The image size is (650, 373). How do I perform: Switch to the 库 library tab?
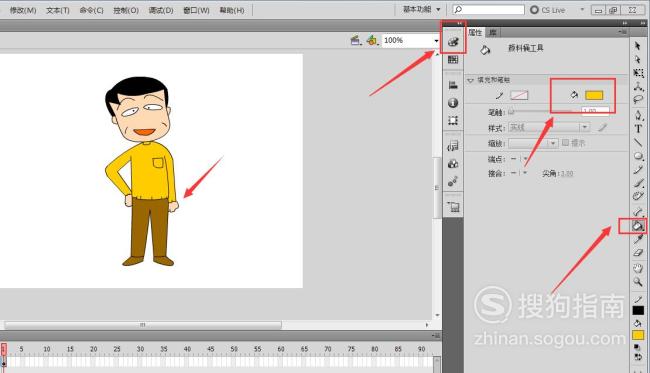coord(492,32)
